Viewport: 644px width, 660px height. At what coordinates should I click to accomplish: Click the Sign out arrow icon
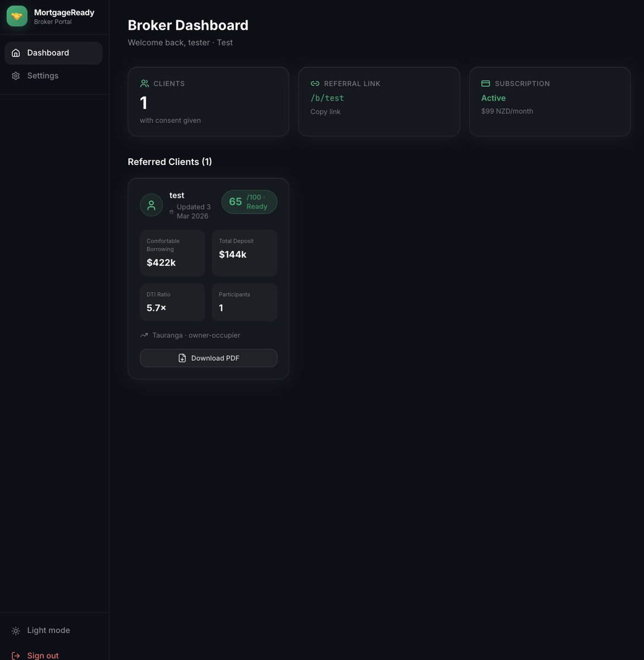[16, 656]
